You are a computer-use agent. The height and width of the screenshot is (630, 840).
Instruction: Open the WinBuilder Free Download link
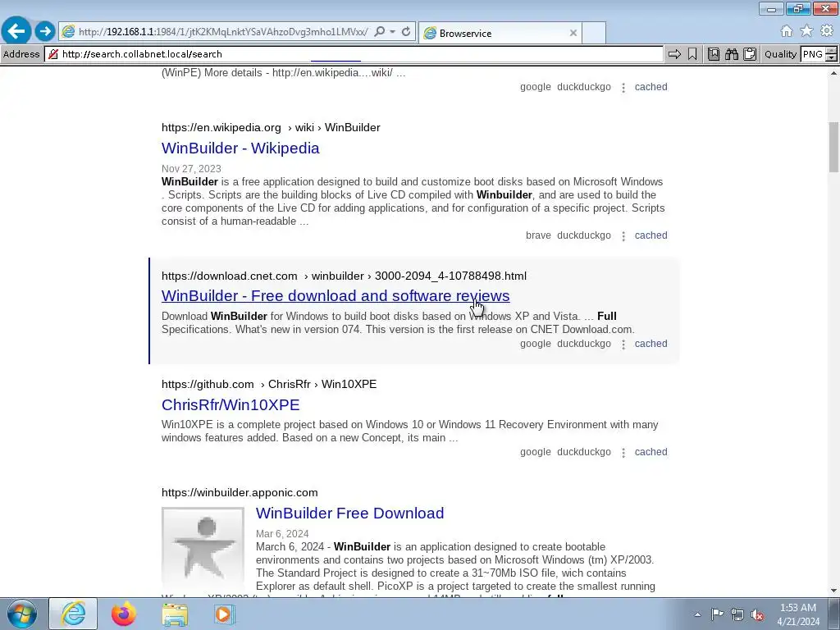(x=349, y=513)
